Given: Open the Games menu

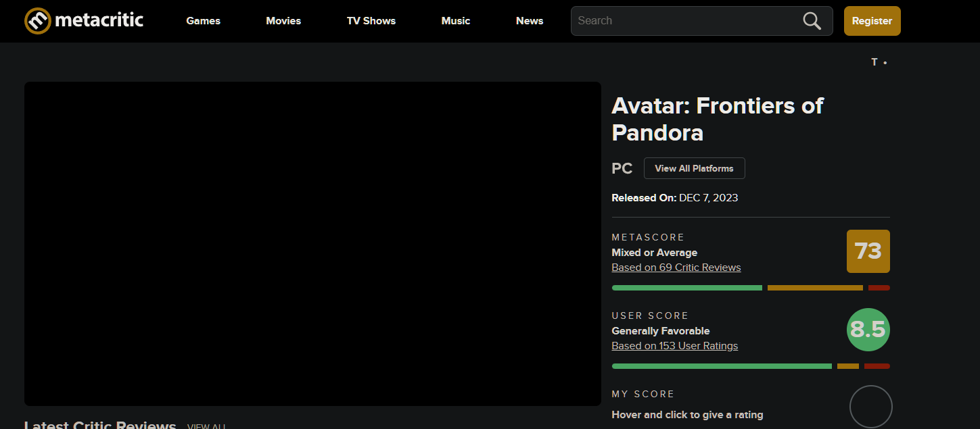Looking at the screenshot, I should tap(204, 21).
